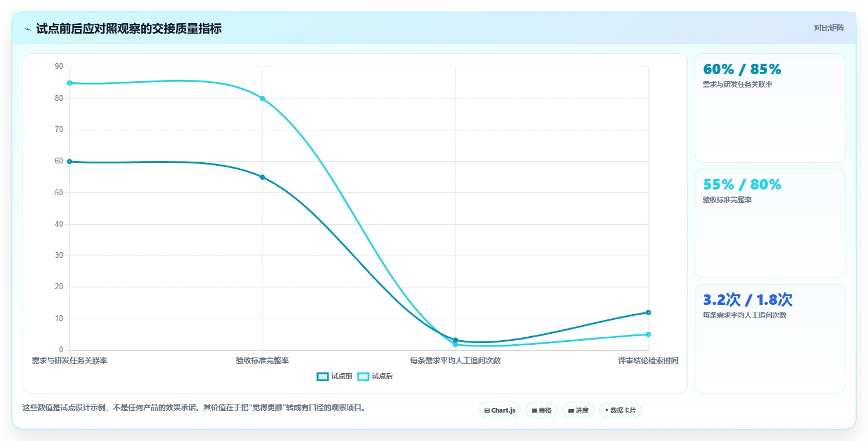Screen dimensions: 868x441
Task: Open the 60% / 85% data card
Action: tap(769, 108)
